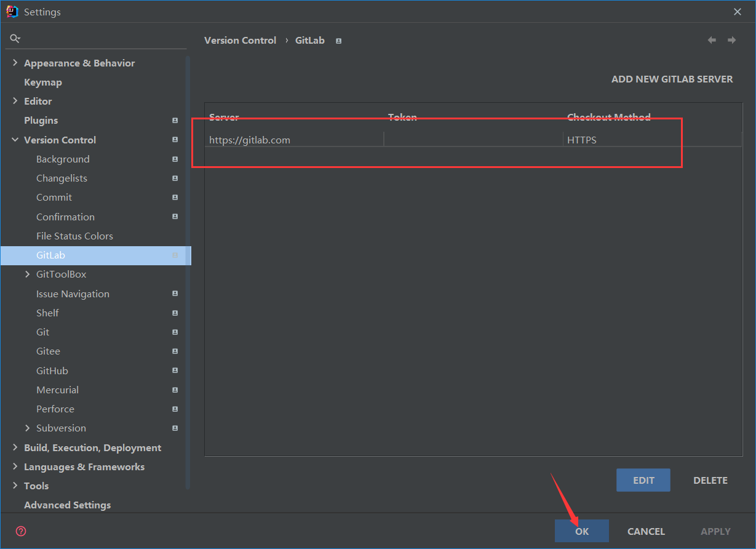Open the Perforce settings page
This screenshot has height=549, width=756.
[55, 409]
